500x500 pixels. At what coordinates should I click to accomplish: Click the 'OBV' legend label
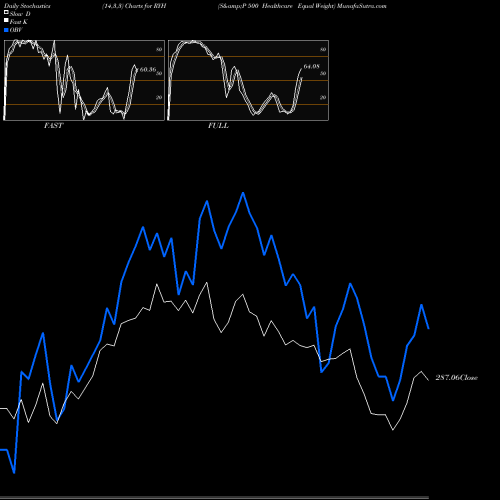pyautogui.click(x=16, y=30)
